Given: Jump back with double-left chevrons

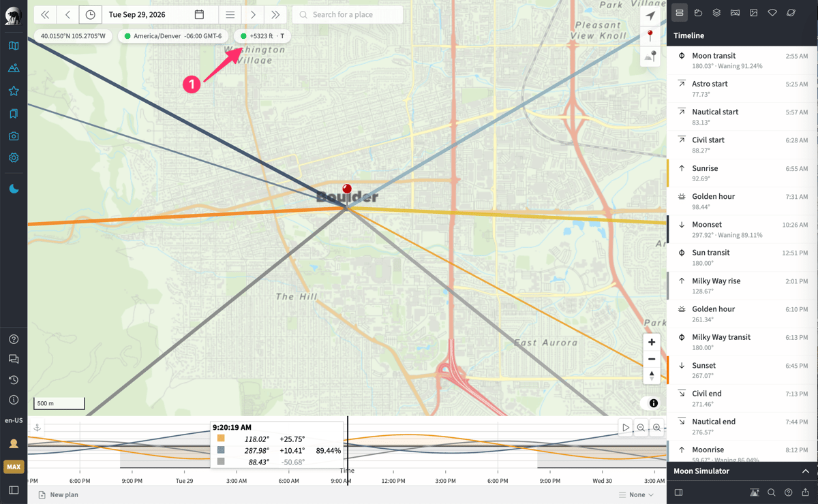Looking at the screenshot, I should click(x=44, y=14).
